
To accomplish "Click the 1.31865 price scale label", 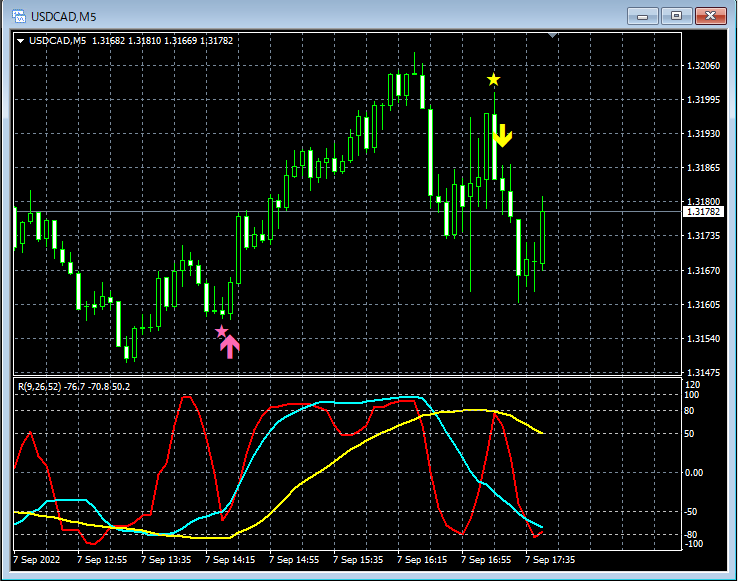I will tap(703, 168).
